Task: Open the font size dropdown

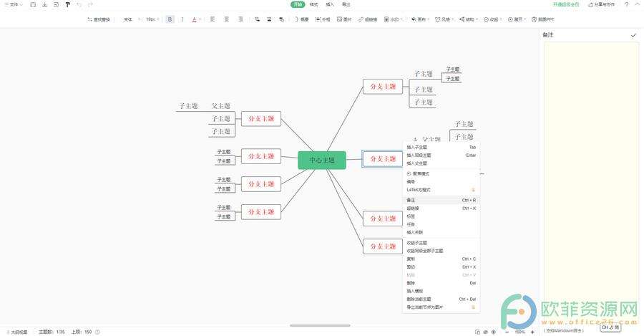Action: click(x=152, y=19)
